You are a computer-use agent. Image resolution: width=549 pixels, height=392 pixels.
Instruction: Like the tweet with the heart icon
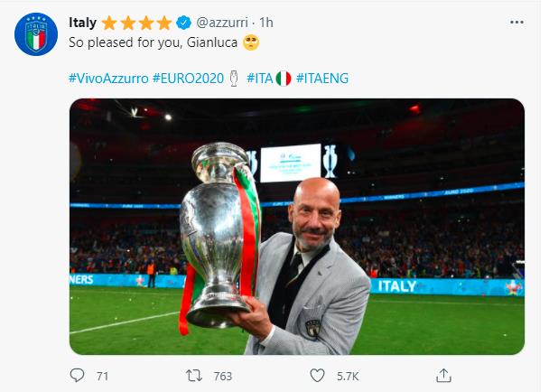pos(317,374)
